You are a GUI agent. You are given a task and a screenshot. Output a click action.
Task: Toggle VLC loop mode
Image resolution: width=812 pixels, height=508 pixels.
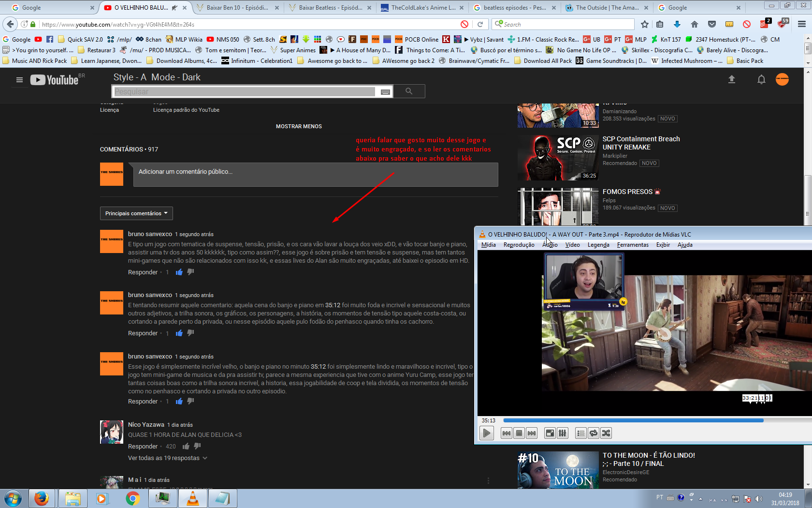[x=594, y=433]
